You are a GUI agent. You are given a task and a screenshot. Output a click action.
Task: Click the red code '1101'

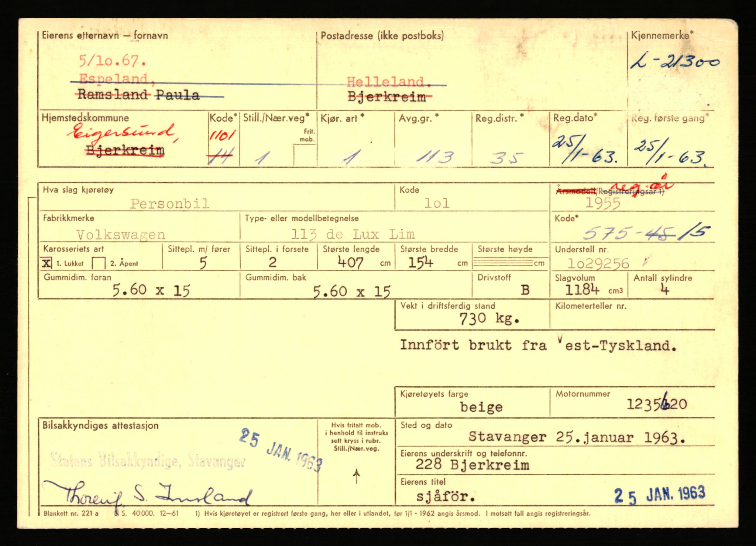[x=222, y=136]
